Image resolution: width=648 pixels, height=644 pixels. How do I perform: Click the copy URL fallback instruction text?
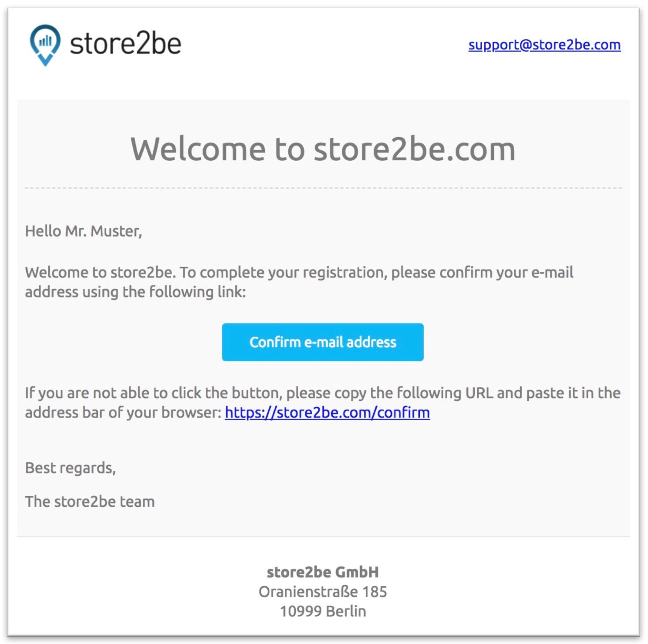[323, 403]
